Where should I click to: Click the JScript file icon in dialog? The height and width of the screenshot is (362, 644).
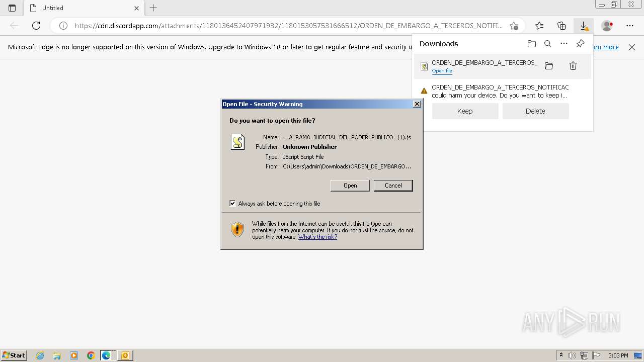click(x=237, y=142)
